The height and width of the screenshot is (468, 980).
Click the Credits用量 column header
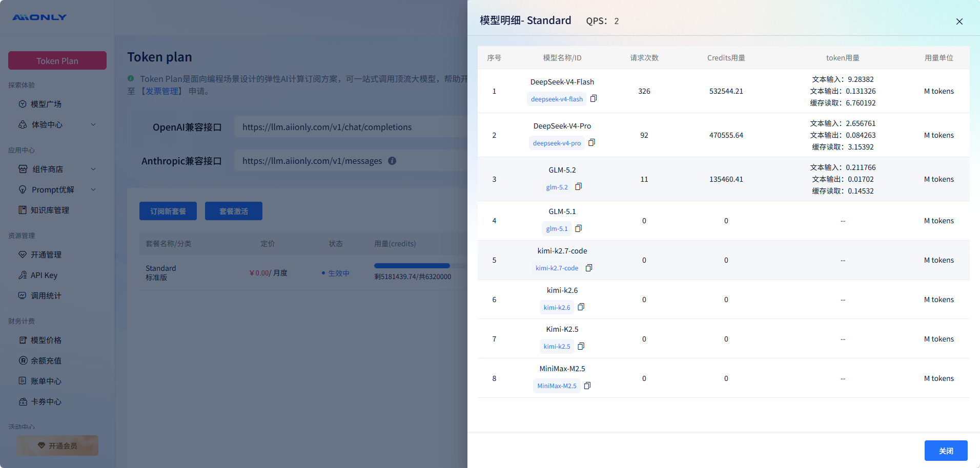(726, 58)
